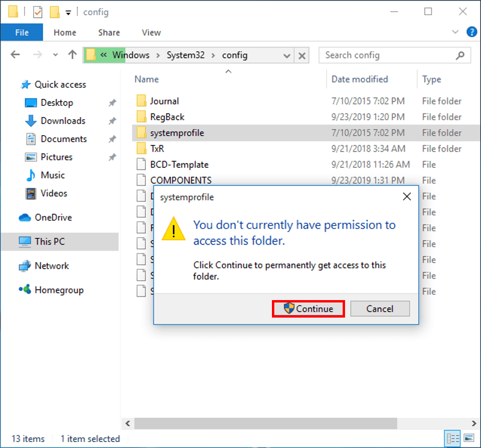Expand the arrow after System32 breadcrumb
Screen dimensions: 481x448
click(x=213, y=56)
